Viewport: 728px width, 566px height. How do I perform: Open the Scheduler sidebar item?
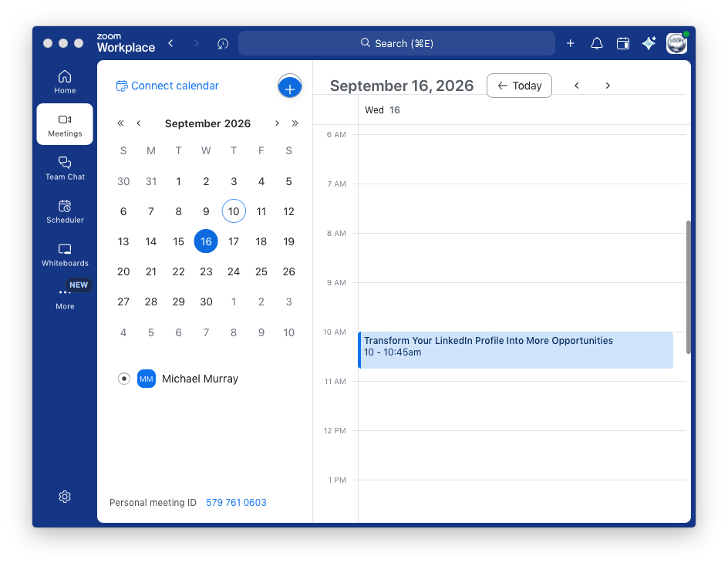pyautogui.click(x=65, y=211)
